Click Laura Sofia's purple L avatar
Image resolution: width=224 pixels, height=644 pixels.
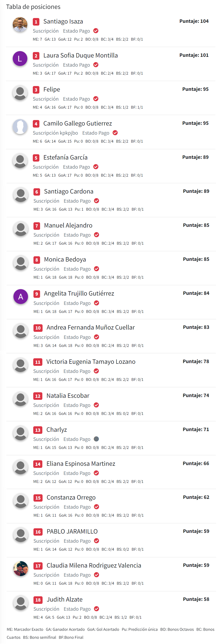[x=20, y=58]
